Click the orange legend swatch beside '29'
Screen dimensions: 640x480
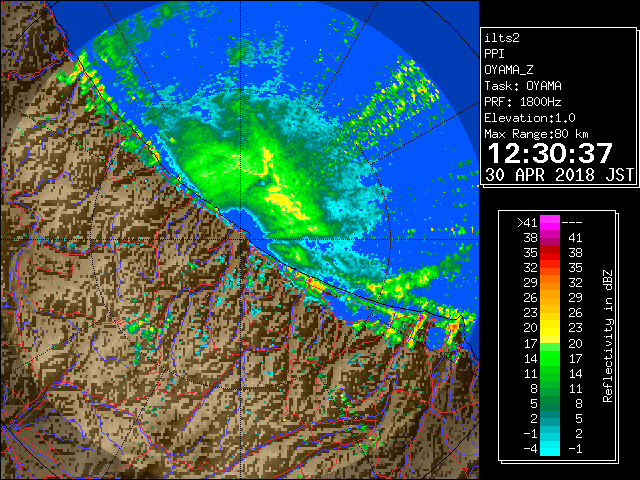550,283
